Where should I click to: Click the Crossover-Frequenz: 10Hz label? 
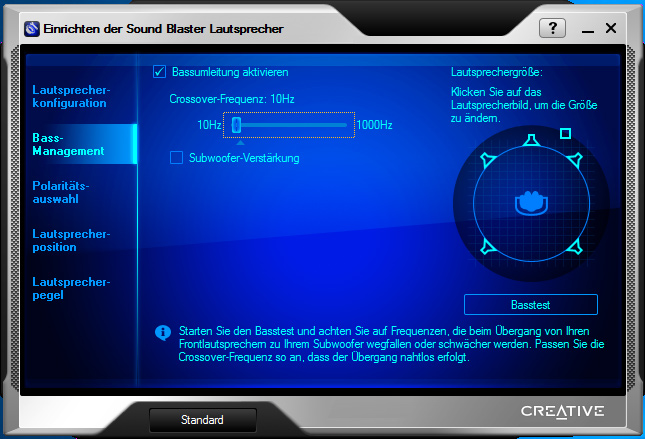coord(232,99)
